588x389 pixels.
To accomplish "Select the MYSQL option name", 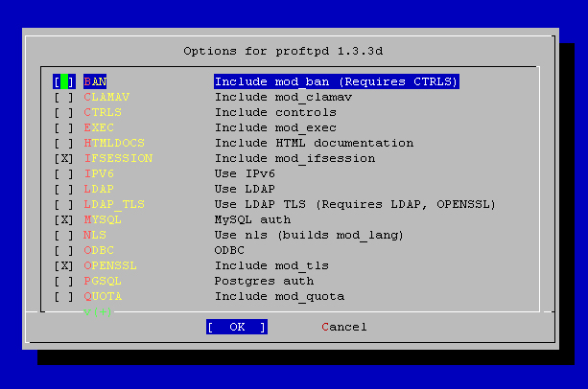I will tap(103, 219).
